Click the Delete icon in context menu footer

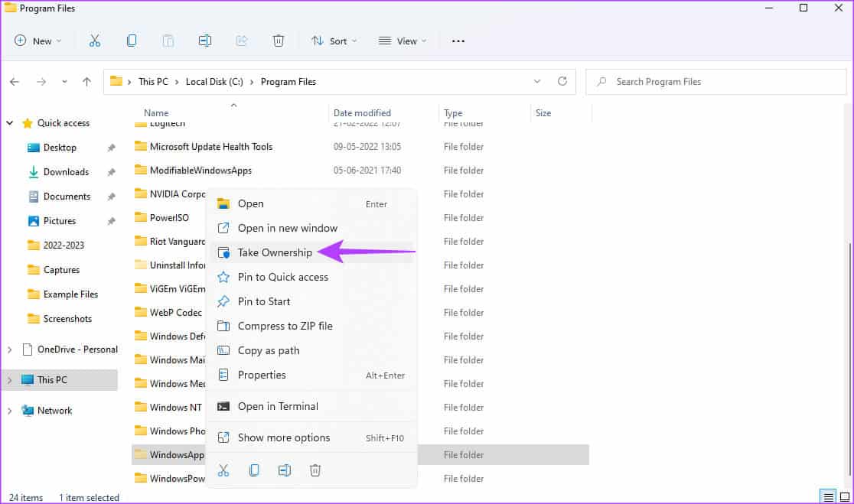[x=315, y=470]
